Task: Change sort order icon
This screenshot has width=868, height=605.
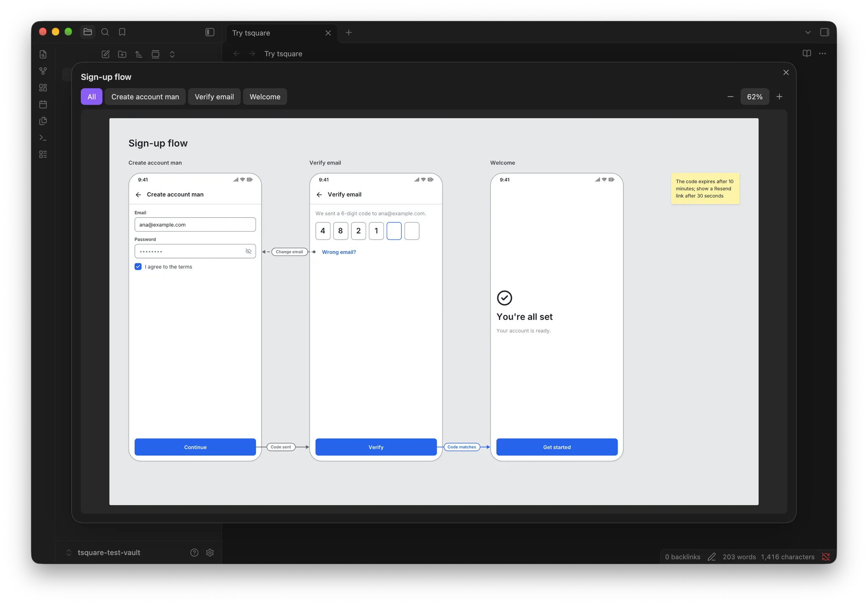Action: click(139, 54)
